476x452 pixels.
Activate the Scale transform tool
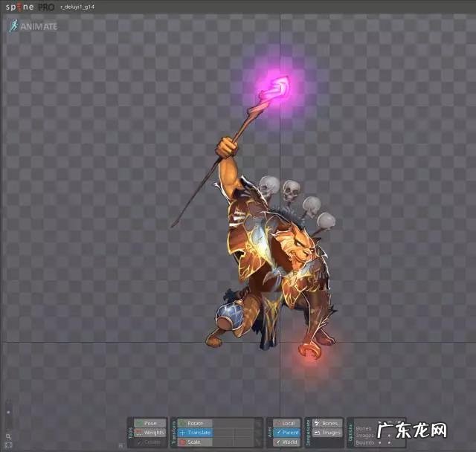point(195,442)
